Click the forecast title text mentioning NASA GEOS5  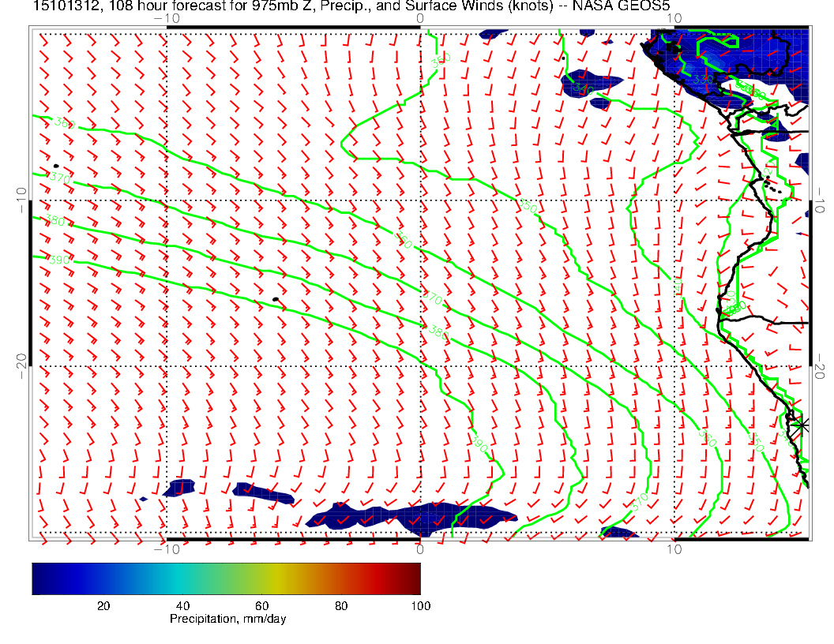(x=351, y=6)
